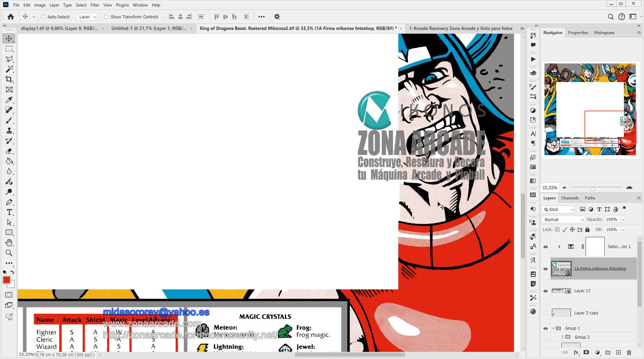Hide the Layer 17 layer
The image size is (644, 359).
(545, 291)
